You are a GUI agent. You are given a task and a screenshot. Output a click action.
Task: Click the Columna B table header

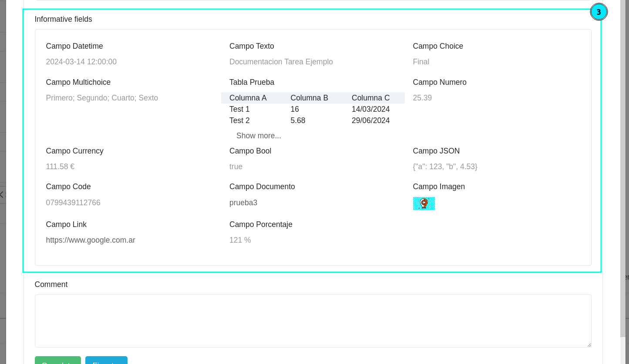pos(309,98)
